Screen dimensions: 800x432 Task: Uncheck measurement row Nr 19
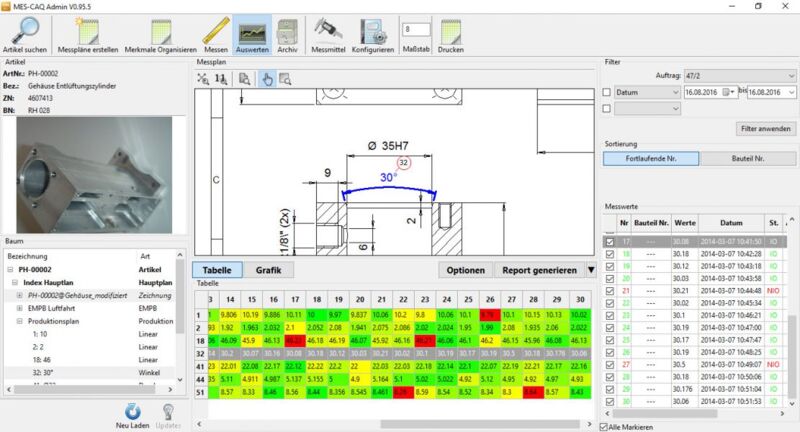tap(610, 266)
